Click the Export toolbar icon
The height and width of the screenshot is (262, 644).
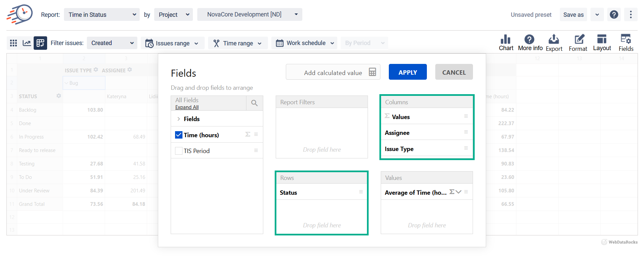554,43
